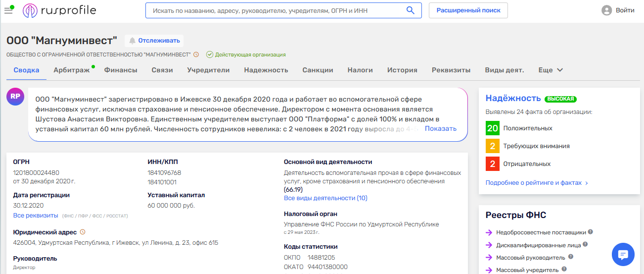
Task: Switch to the Санкции tab
Action: coord(318,70)
